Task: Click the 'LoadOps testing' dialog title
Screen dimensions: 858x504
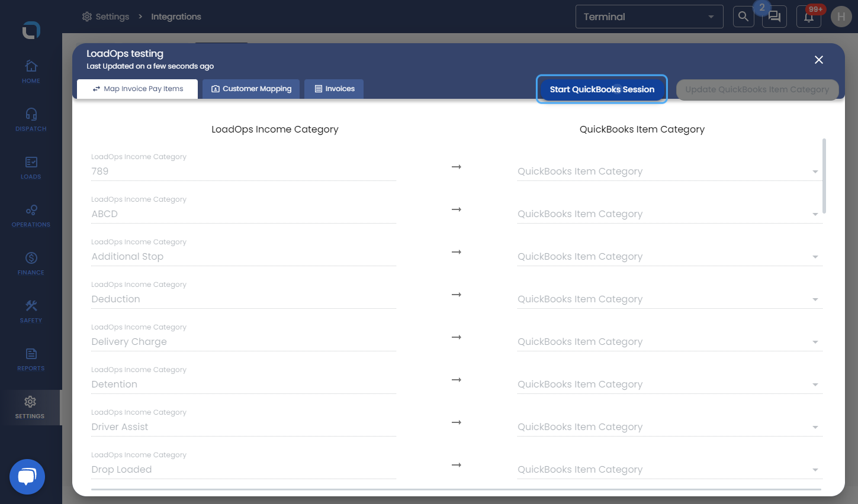Action: tap(125, 54)
